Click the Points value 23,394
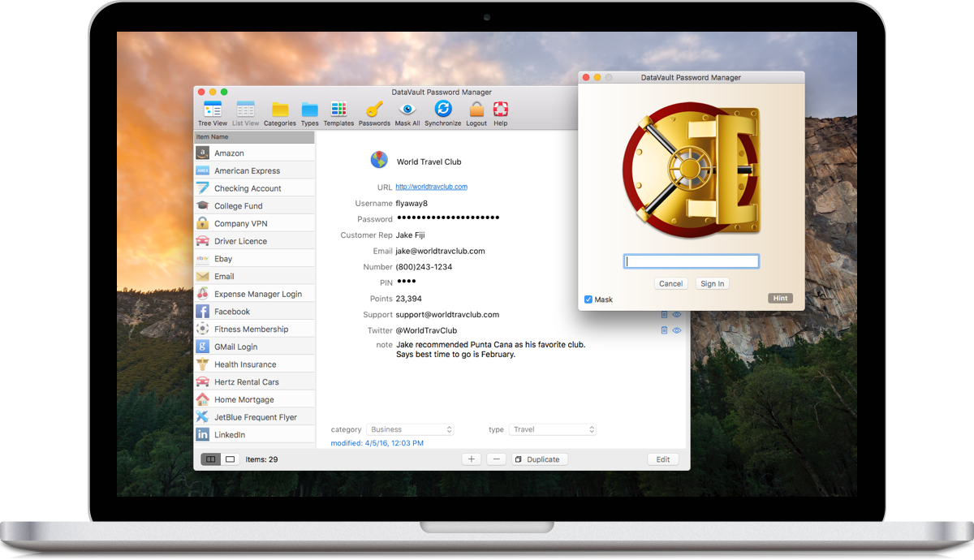The image size is (974, 560). coord(408,299)
